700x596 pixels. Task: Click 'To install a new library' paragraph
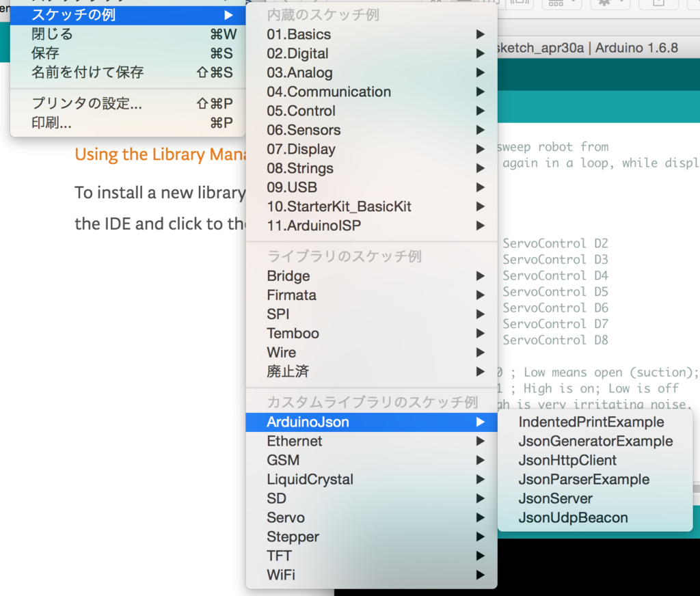pos(160,193)
